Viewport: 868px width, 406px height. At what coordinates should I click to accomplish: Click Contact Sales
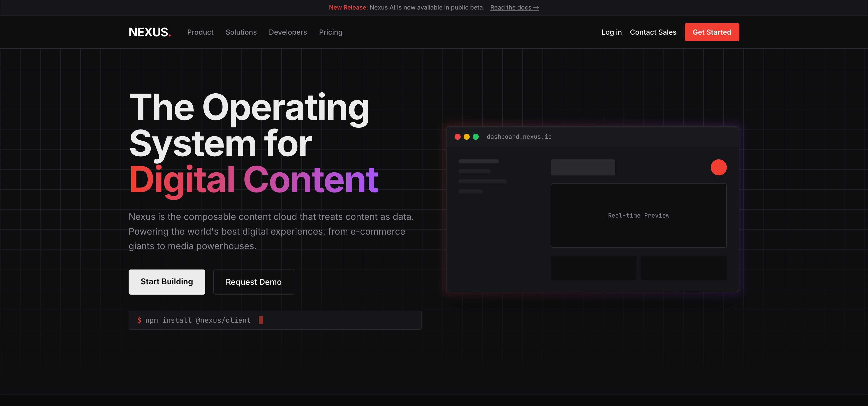pyautogui.click(x=653, y=32)
